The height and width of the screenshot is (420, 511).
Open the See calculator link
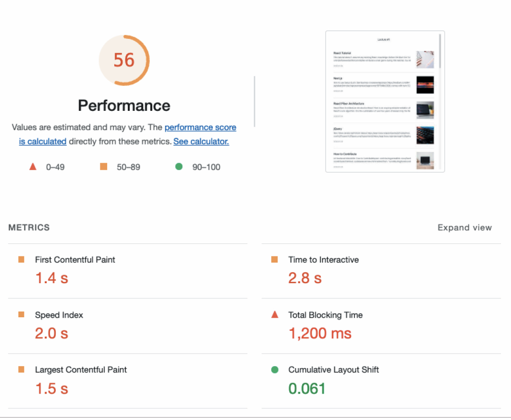coord(201,142)
